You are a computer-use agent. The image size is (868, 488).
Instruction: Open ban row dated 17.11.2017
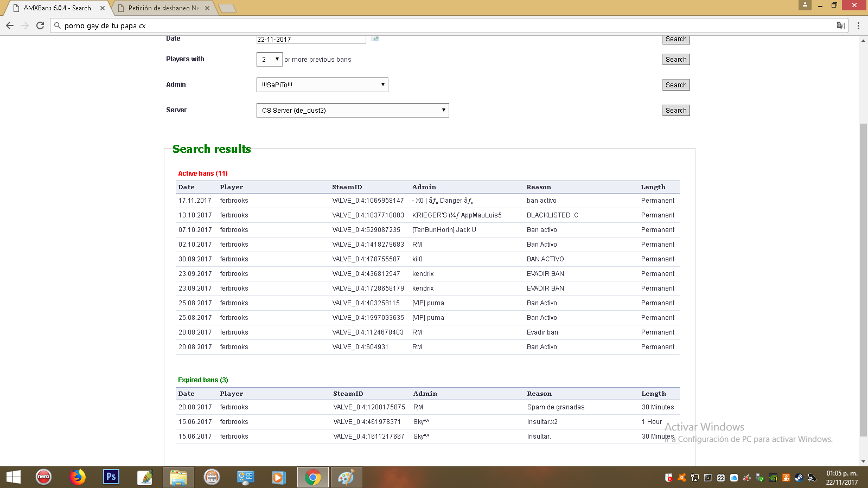tap(427, 201)
